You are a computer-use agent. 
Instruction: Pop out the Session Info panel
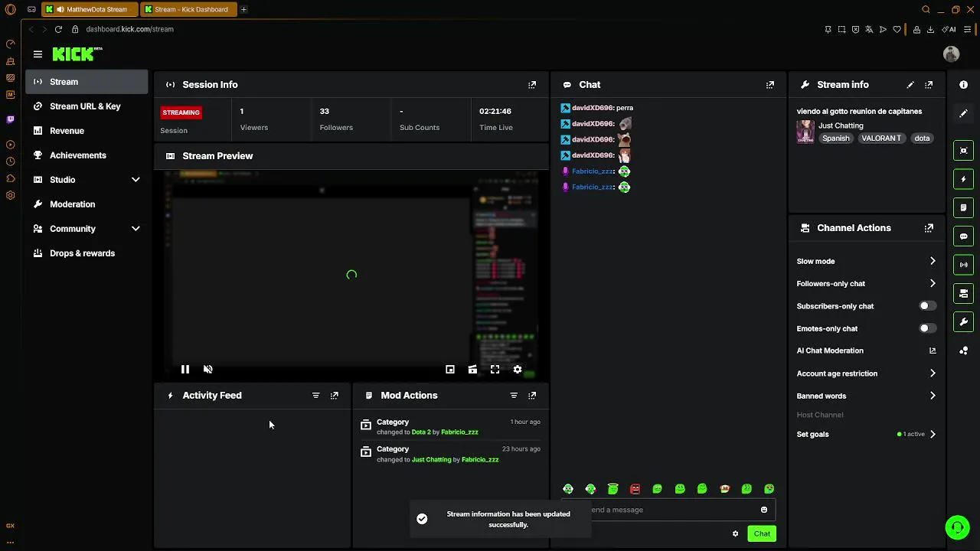(532, 85)
